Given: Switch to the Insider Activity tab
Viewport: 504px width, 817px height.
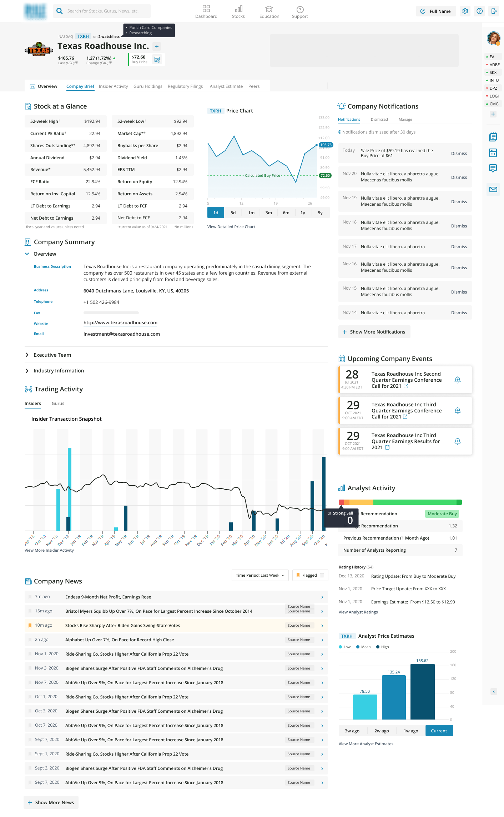Looking at the screenshot, I should click(113, 86).
